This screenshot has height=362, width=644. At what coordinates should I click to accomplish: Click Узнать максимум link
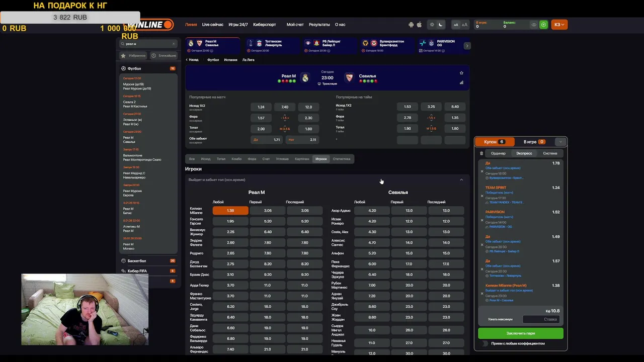500,319
